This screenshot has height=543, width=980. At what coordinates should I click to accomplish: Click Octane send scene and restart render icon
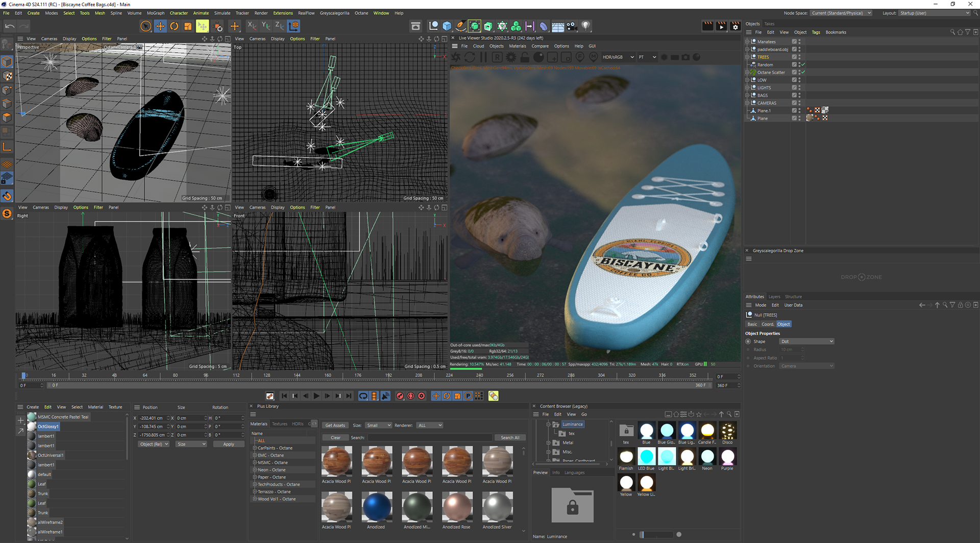[456, 57]
